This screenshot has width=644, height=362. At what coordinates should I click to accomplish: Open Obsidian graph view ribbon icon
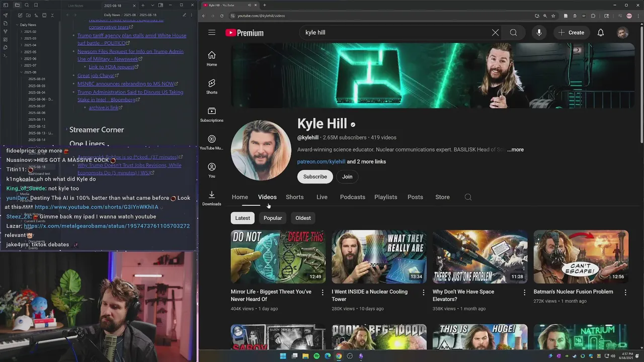pyautogui.click(x=6, y=31)
